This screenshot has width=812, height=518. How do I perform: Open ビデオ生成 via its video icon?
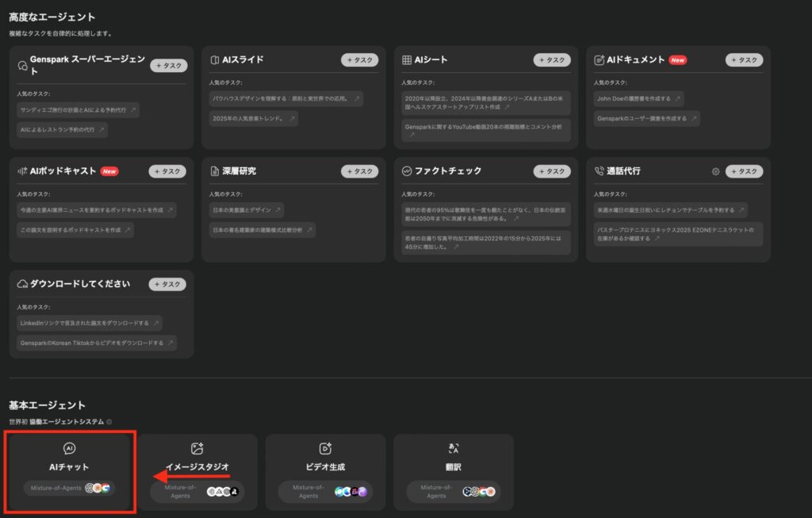coord(325,448)
